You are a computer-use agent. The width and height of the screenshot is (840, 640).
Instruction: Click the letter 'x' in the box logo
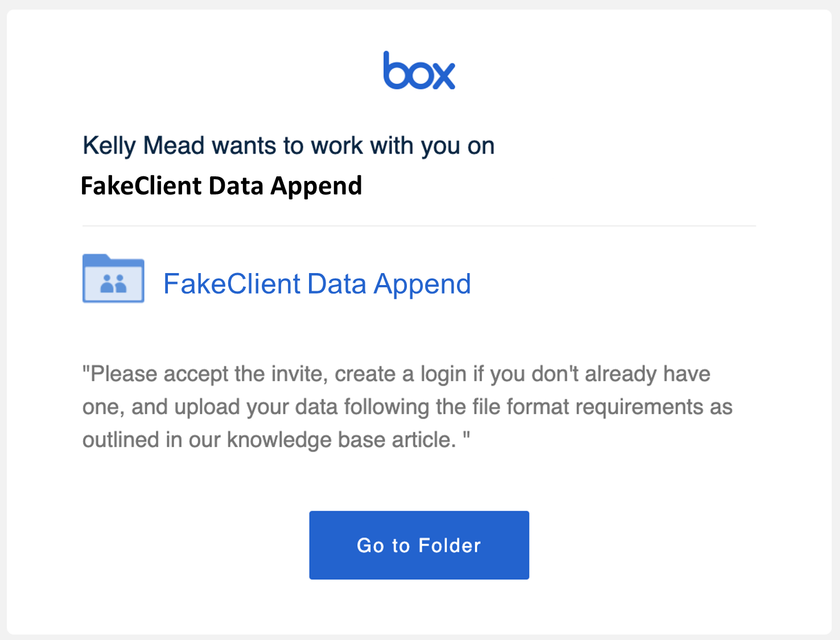tap(441, 75)
